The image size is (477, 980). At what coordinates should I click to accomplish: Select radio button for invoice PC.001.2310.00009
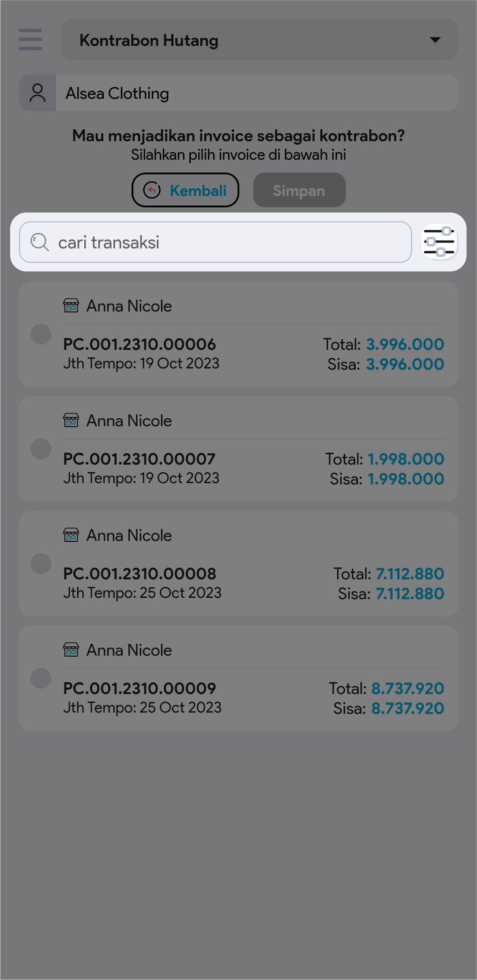[41, 678]
